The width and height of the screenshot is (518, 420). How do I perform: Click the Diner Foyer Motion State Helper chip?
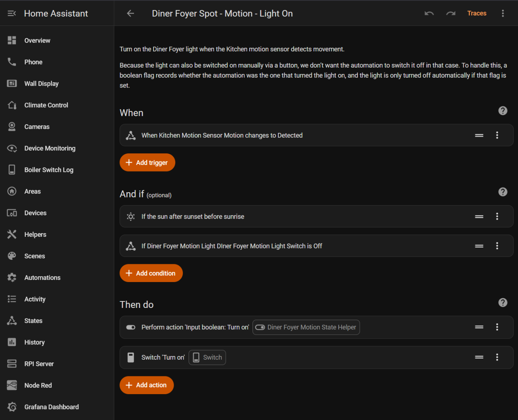point(306,327)
